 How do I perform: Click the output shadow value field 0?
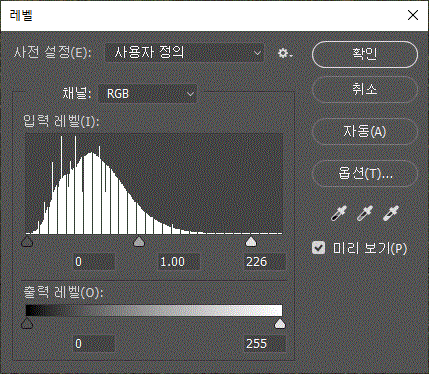click(x=94, y=344)
